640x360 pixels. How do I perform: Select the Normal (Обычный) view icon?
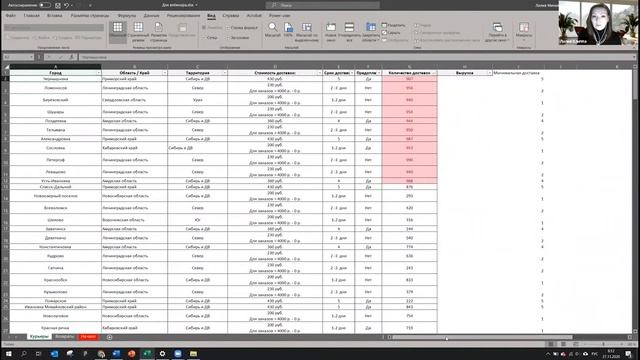118,32
